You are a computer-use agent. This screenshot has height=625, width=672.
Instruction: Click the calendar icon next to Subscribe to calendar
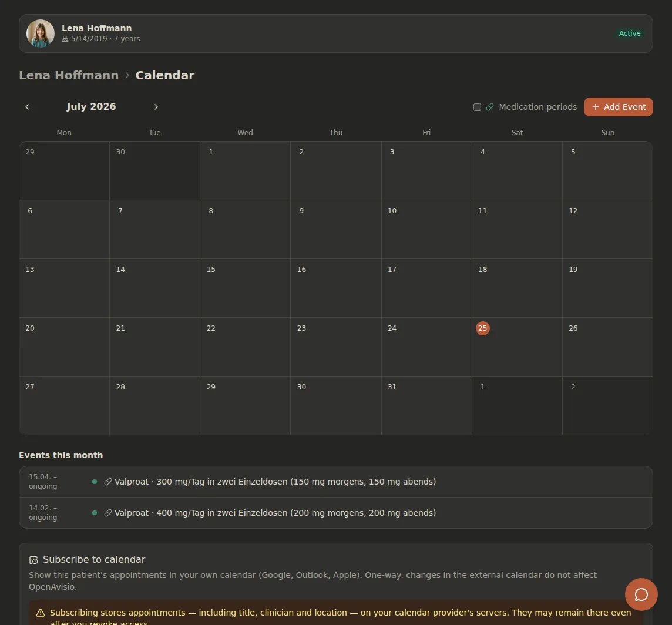(33, 560)
